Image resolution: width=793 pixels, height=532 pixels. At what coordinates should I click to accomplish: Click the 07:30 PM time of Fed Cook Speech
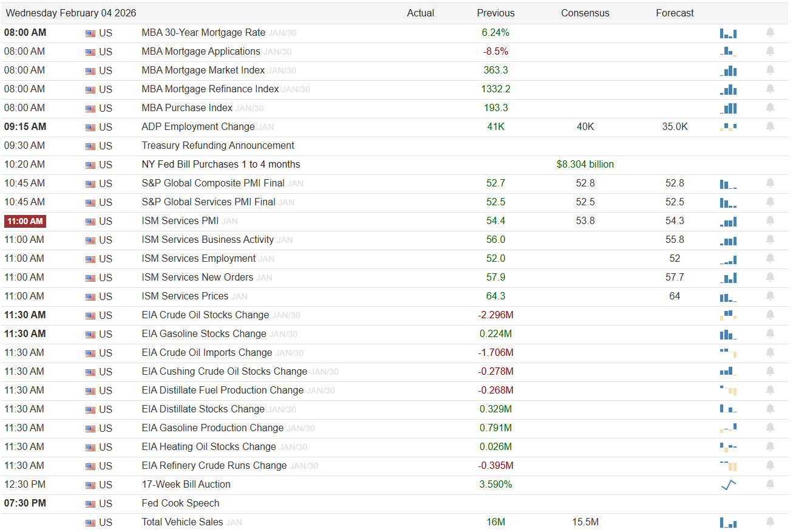coord(25,503)
